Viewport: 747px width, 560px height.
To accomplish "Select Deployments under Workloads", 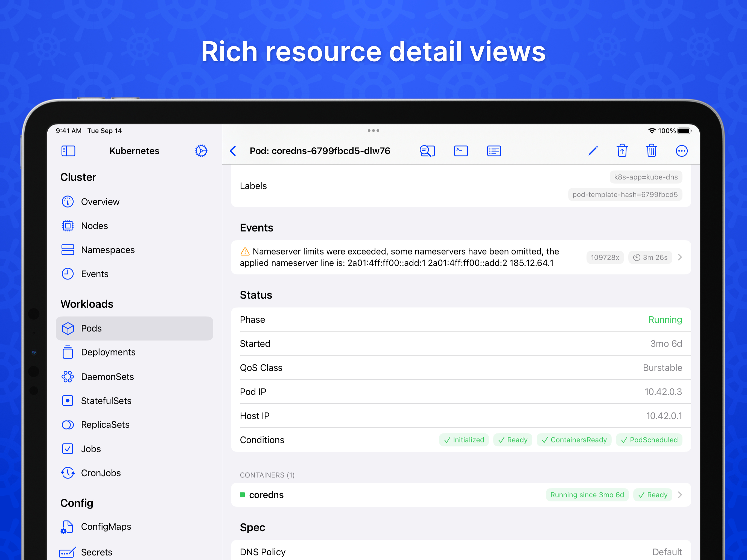I will (x=135, y=352).
